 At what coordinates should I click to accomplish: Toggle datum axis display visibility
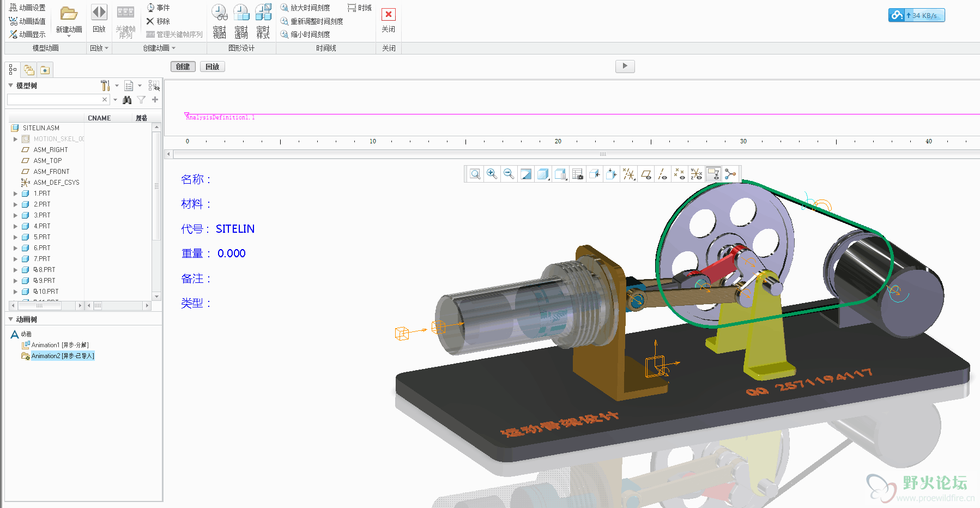click(663, 174)
